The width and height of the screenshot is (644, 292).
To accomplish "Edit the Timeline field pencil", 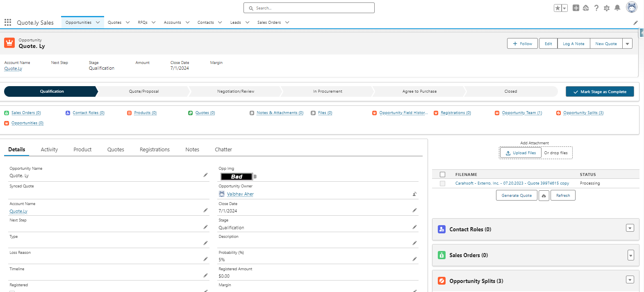I will (x=205, y=276).
